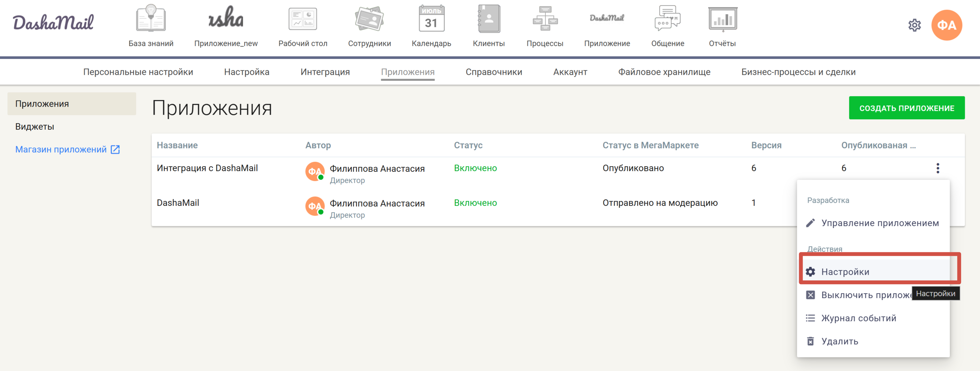980x371 pixels.
Task: Open settings via the top gear icon
Action: tap(915, 25)
